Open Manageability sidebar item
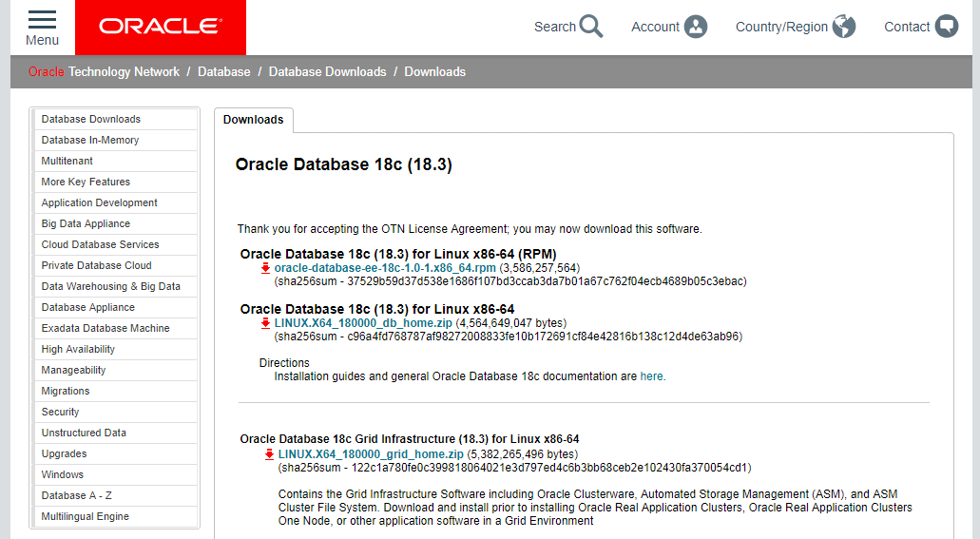The image size is (980, 539). click(115, 370)
